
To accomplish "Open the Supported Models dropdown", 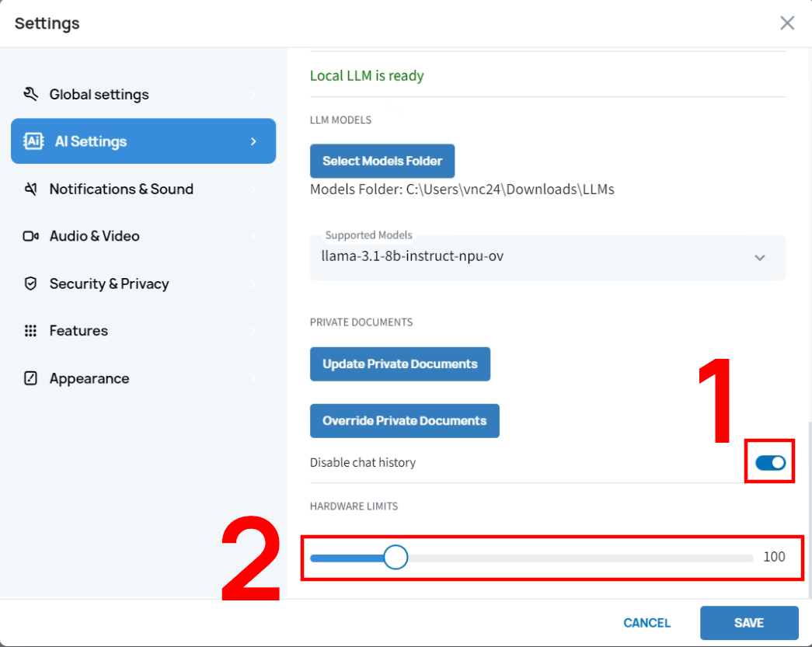I will [x=536, y=257].
